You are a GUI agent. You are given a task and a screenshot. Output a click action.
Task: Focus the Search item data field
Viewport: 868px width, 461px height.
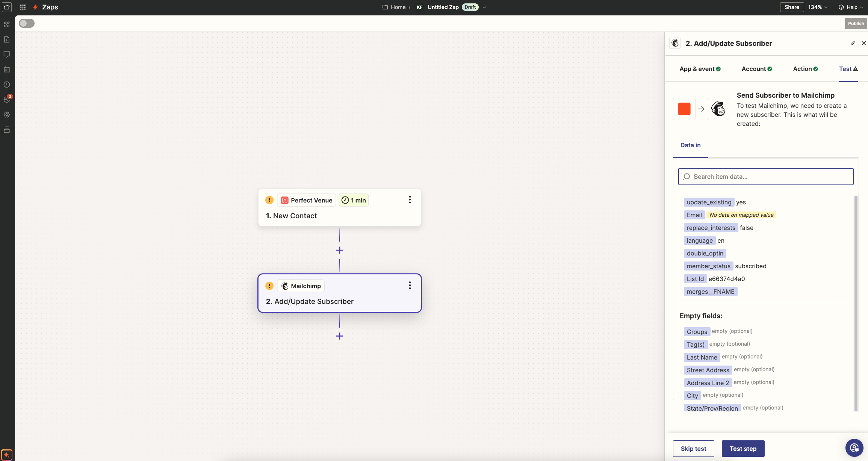[765, 177]
